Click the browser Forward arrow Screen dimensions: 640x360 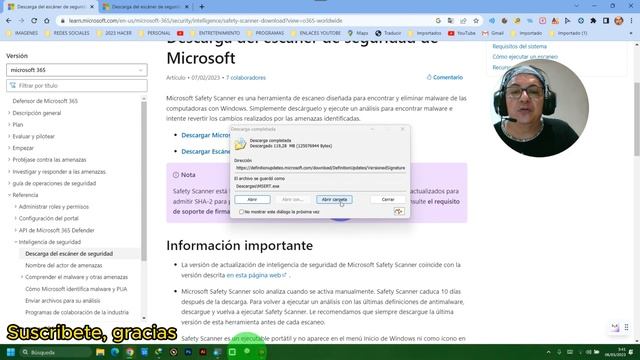click(x=21, y=20)
